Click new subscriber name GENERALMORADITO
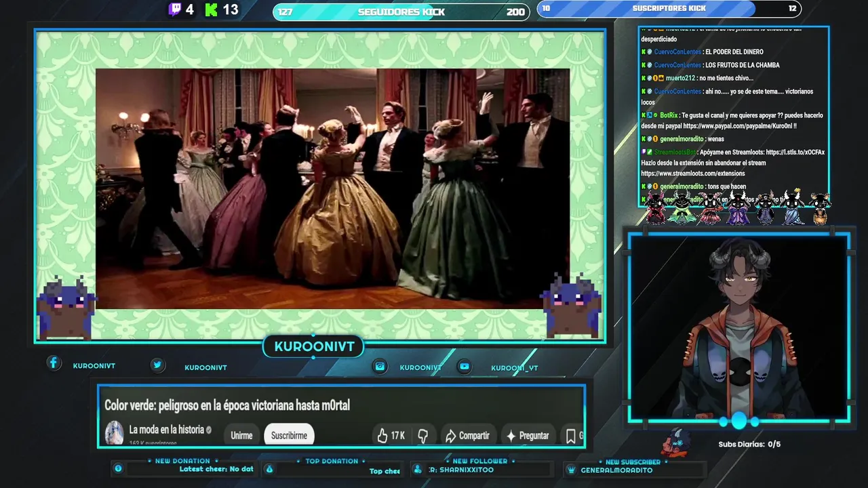The image size is (868, 488). [616, 470]
